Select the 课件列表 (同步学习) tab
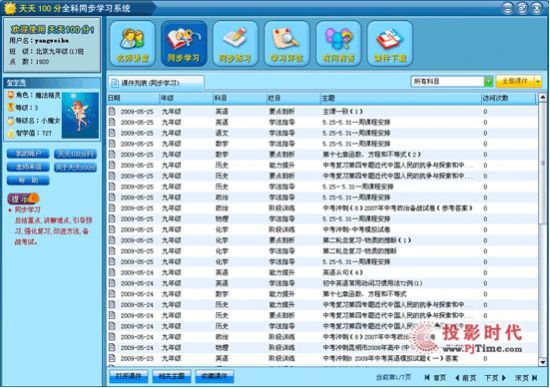Screen dimensions: 550x388 (156, 83)
